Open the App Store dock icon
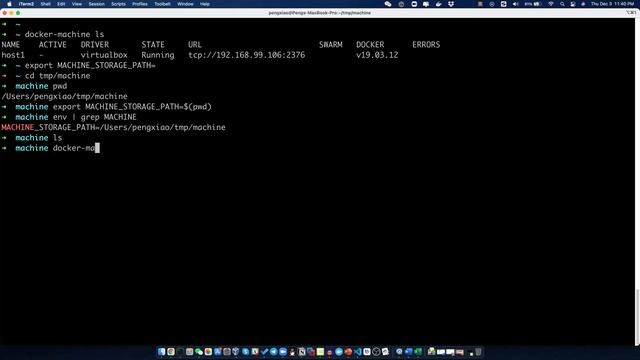Image resolution: width=640 pixels, height=360 pixels. (x=218, y=351)
